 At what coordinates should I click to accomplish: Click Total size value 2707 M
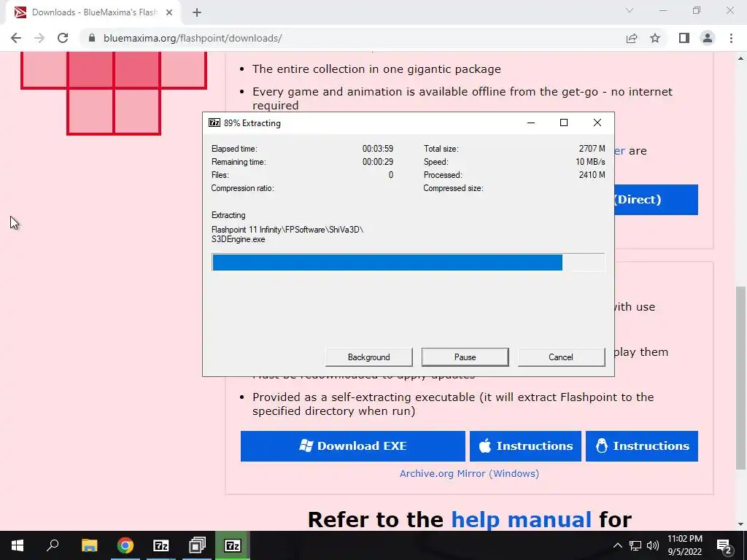pyautogui.click(x=592, y=149)
